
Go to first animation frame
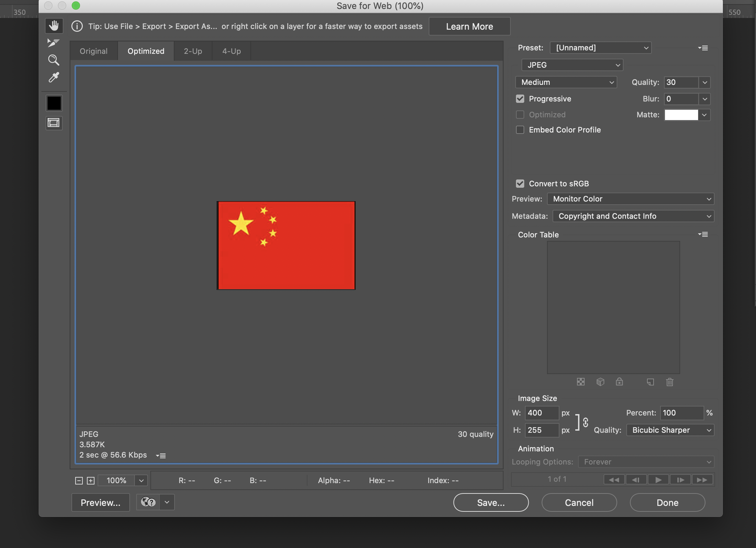click(614, 480)
